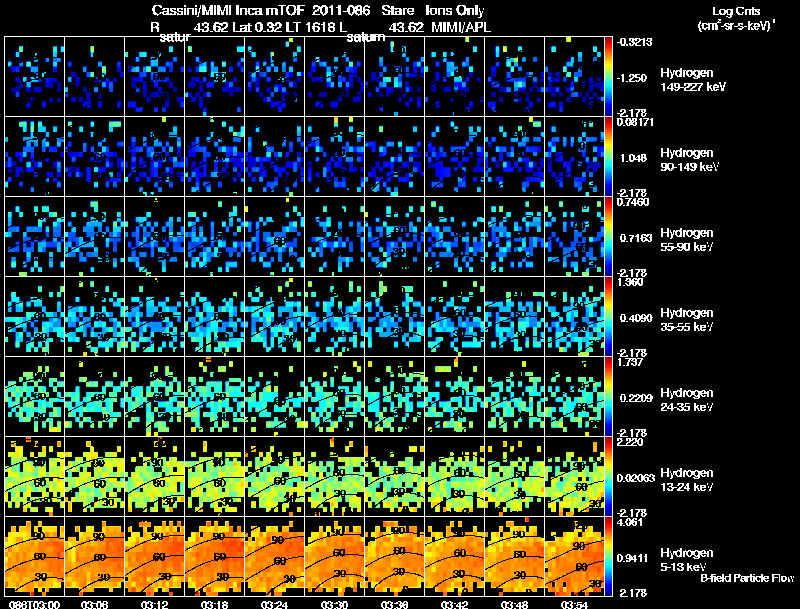The image size is (800, 609).
Task: Click the 0.4090 color scale value
Action: coord(636,318)
